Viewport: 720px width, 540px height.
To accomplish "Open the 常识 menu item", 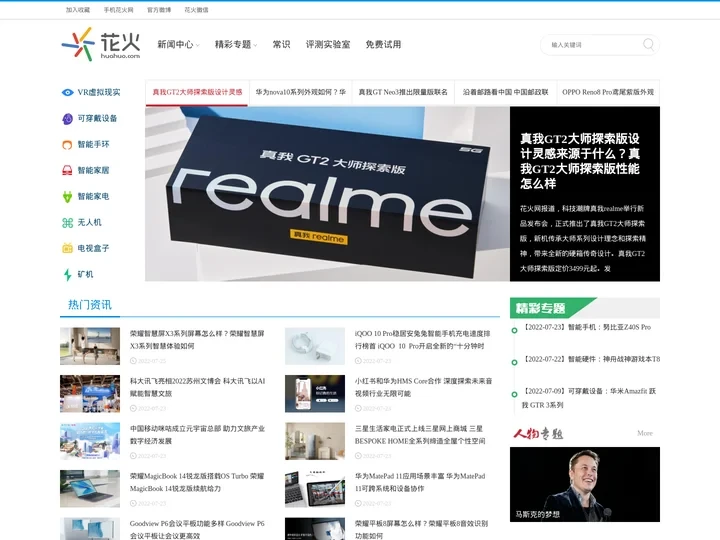I will [281, 45].
